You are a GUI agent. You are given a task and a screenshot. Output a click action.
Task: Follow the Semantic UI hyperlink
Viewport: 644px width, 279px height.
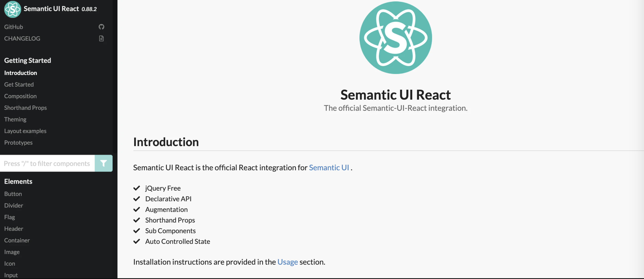329,167
